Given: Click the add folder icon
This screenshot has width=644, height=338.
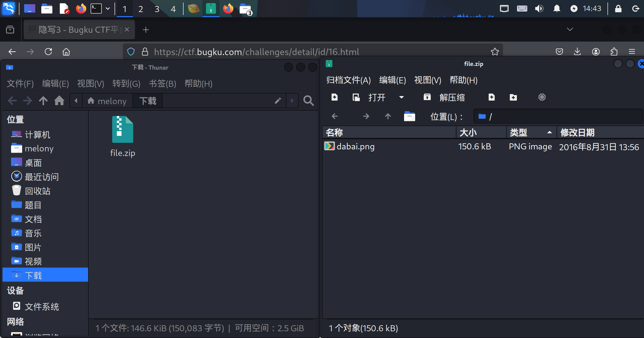Looking at the screenshot, I should [x=513, y=97].
